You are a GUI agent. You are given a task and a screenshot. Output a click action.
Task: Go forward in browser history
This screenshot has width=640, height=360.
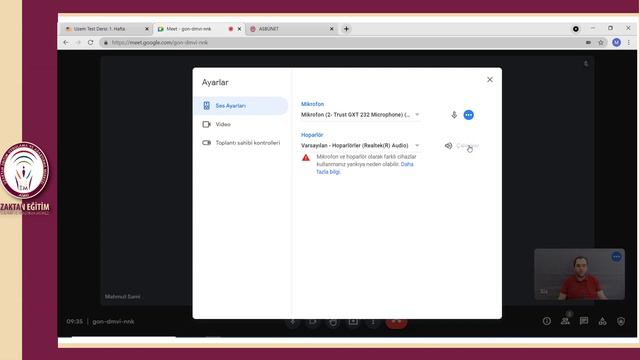coord(78,42)
